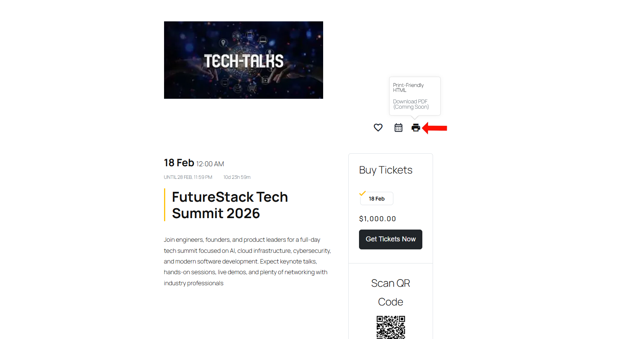The width and height of the screenshot is (644, 339).
Task: Click the UNTIL 28 FEB end date text
Action: pos(188,177)
